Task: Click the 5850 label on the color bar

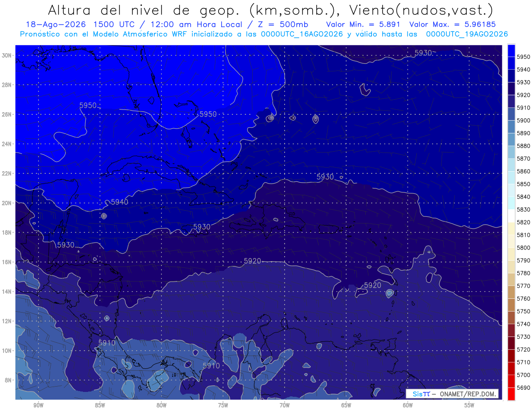Action: tap(524, 184)
